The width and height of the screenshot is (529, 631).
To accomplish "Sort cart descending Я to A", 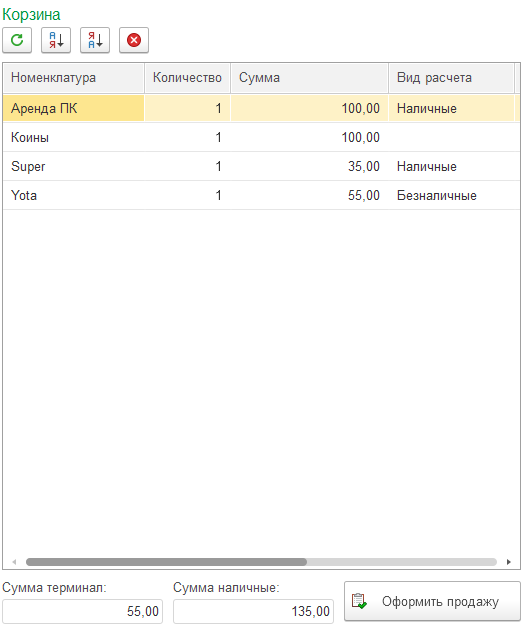I will click(x=95, y=40).
